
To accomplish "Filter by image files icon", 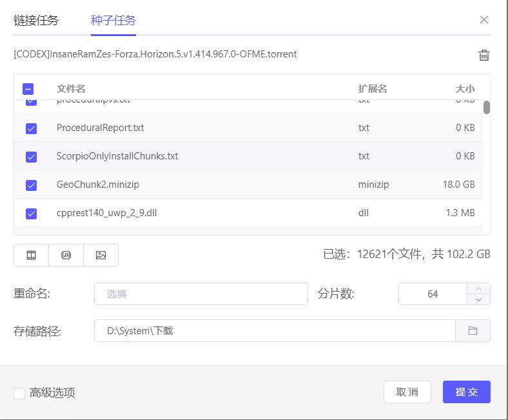I will pos(101,255).
